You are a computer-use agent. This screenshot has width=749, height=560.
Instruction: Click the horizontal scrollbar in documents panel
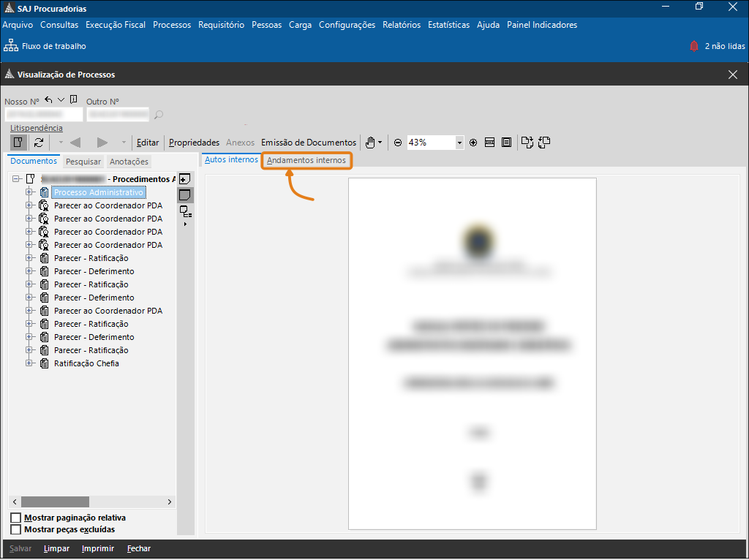(55, 502)
